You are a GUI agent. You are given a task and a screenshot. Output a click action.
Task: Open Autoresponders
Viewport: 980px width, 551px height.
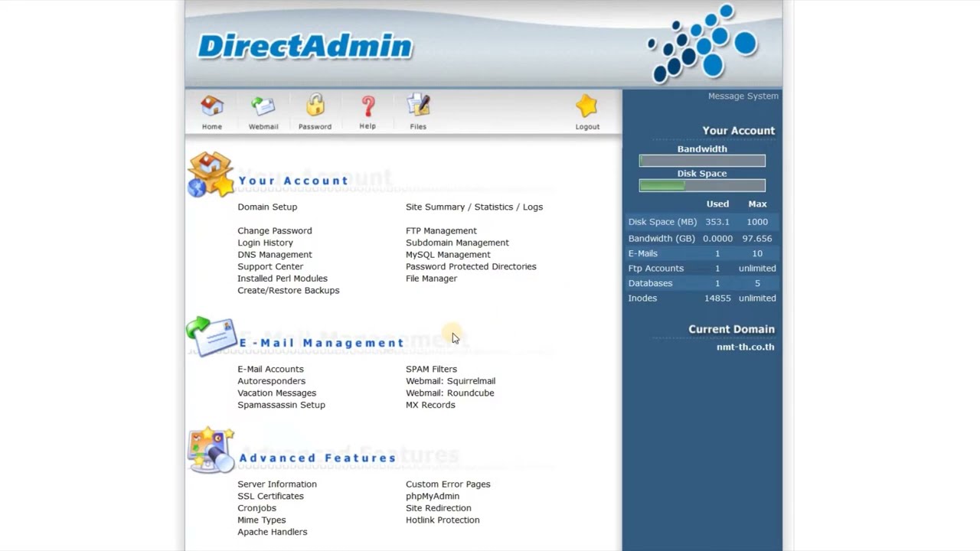pyautogui.click(x=271, y=381)
